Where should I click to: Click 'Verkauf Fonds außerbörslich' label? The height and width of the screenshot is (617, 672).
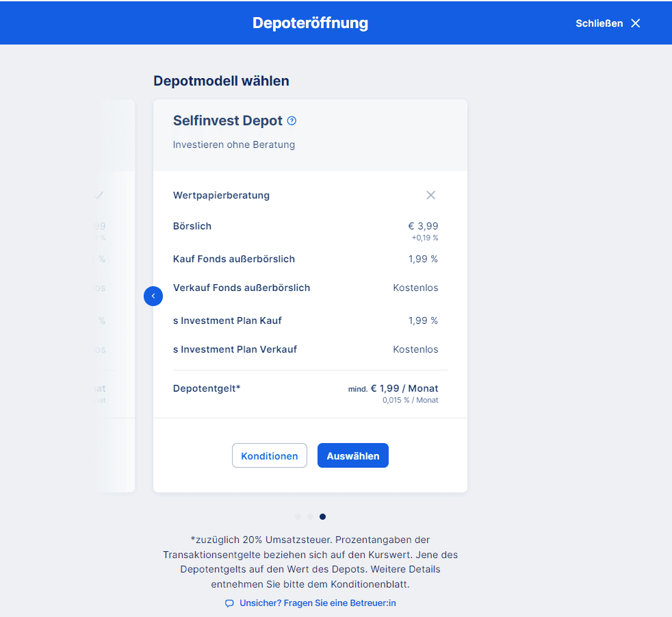[x=242, y=288]
